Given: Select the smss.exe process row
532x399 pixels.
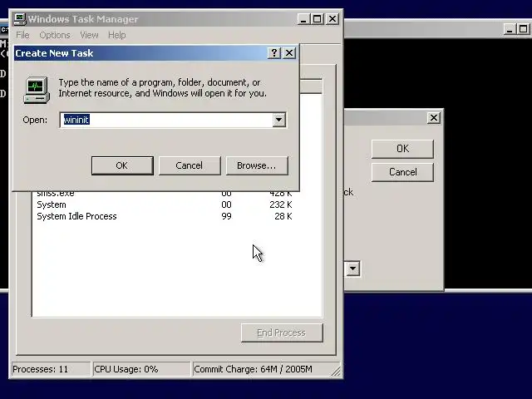Looking at the screenshot, I should point(165,195).
